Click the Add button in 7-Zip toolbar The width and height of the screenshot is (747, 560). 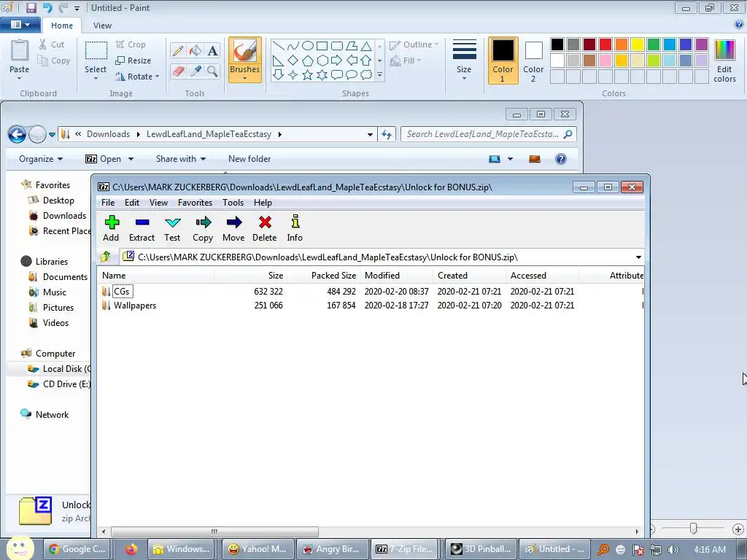(112, 228)
